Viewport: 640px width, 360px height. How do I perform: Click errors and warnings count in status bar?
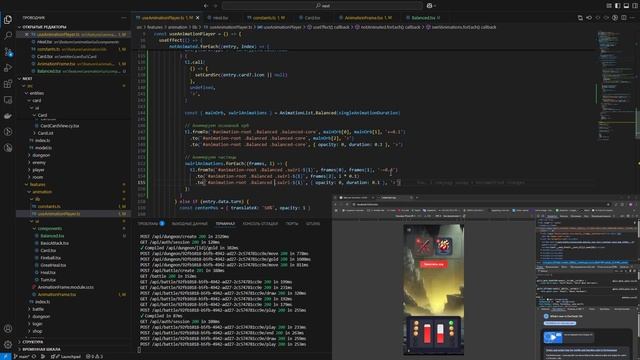[94, 356]
